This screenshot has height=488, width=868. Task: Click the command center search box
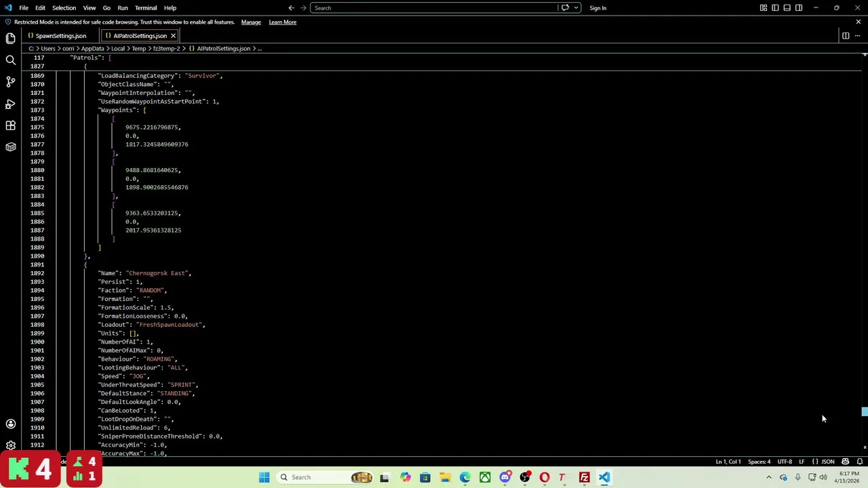click(x=434, y=8)
